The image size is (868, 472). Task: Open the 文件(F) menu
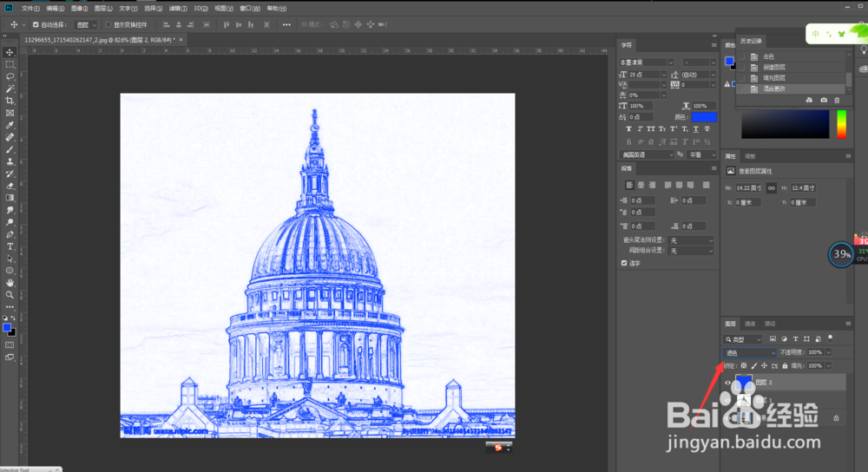coord(30,9)
